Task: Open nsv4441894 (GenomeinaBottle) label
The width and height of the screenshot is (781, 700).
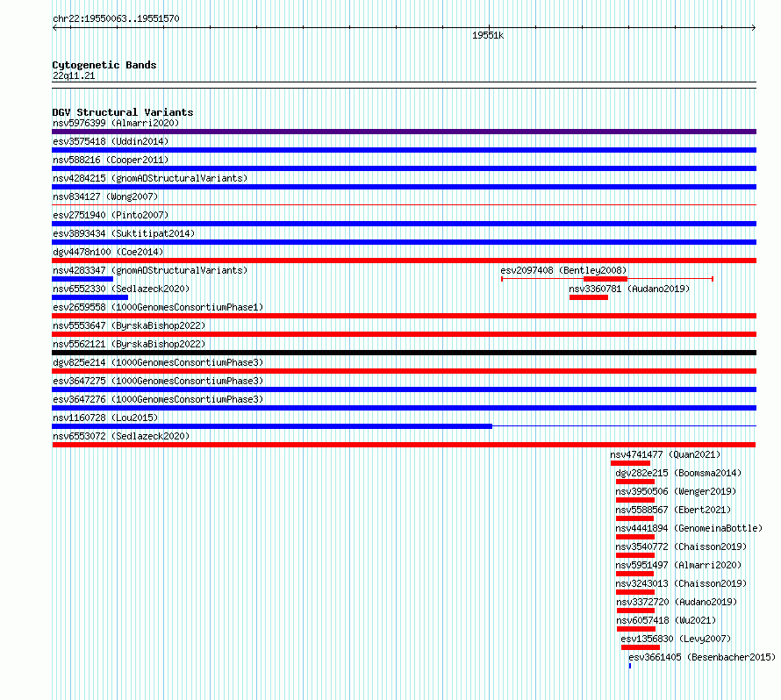Action: [x=689, y=528]
